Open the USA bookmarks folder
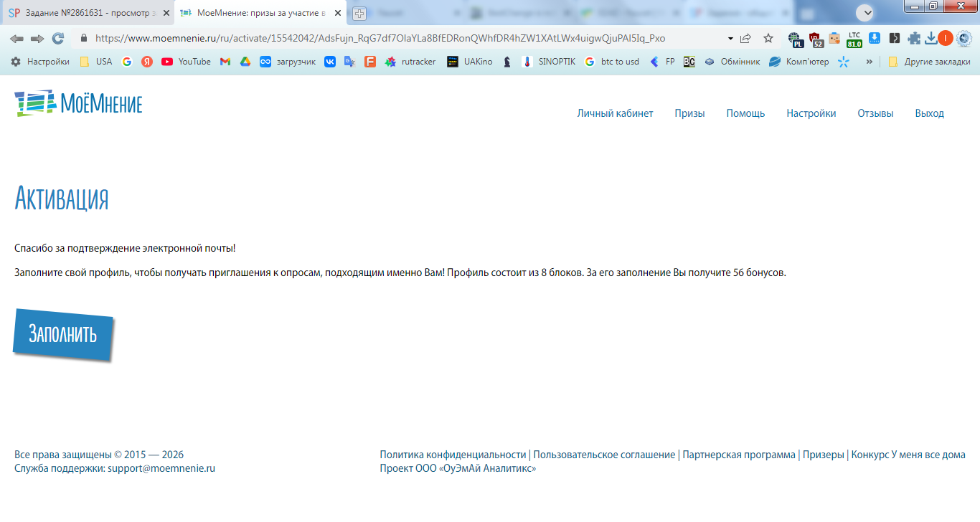Screen dimensions: 980x522 tap(96, 62)
